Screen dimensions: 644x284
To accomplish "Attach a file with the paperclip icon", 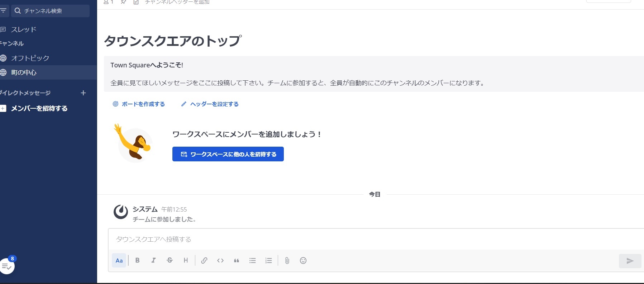I will [287, 261].
